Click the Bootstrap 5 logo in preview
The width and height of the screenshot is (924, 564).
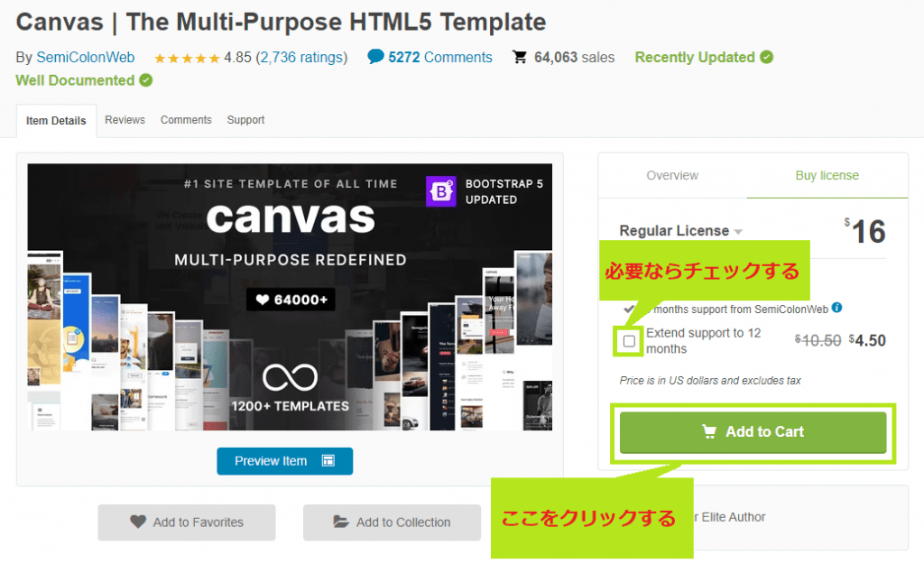click(440, 191)
